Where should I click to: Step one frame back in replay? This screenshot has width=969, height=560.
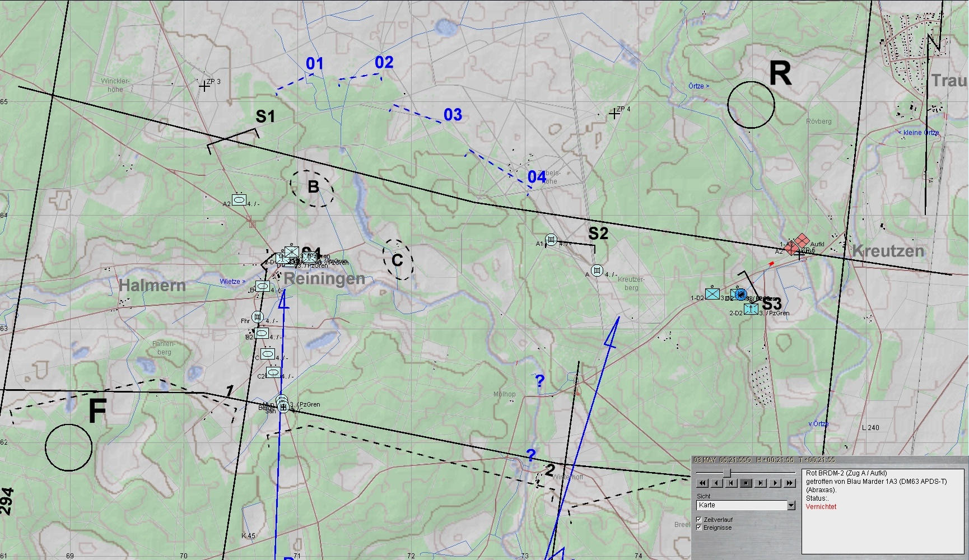[732, 483]
